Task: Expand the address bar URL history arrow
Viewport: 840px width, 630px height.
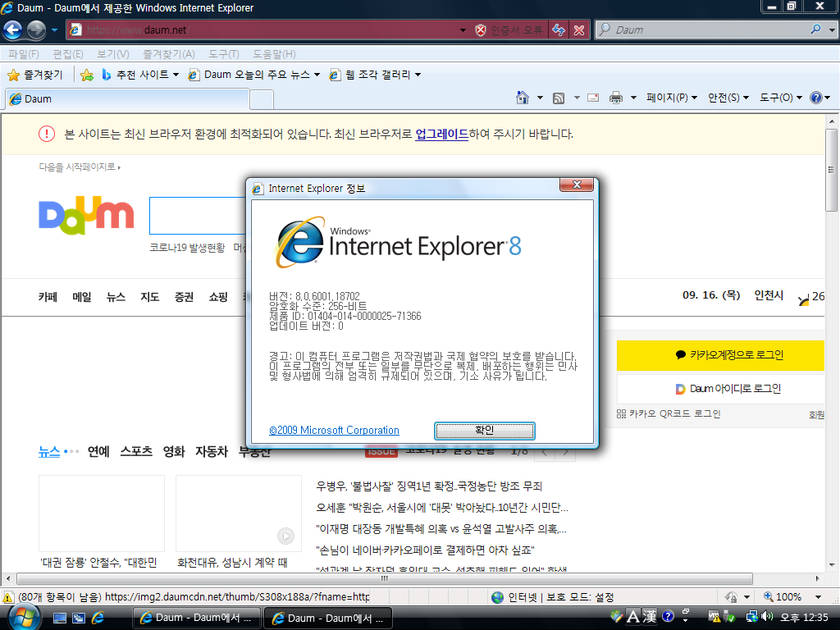Action: 463,30
